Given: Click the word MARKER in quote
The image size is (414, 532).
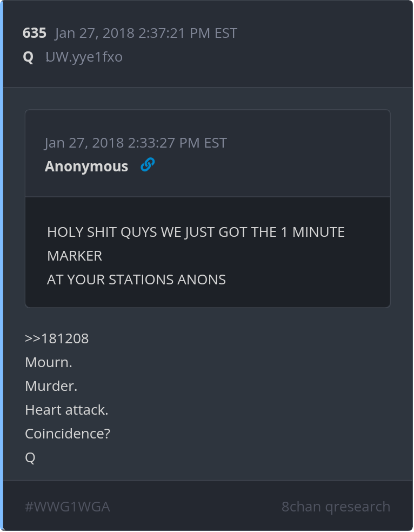Looking at the screenshot, I should tap(75, 256).
